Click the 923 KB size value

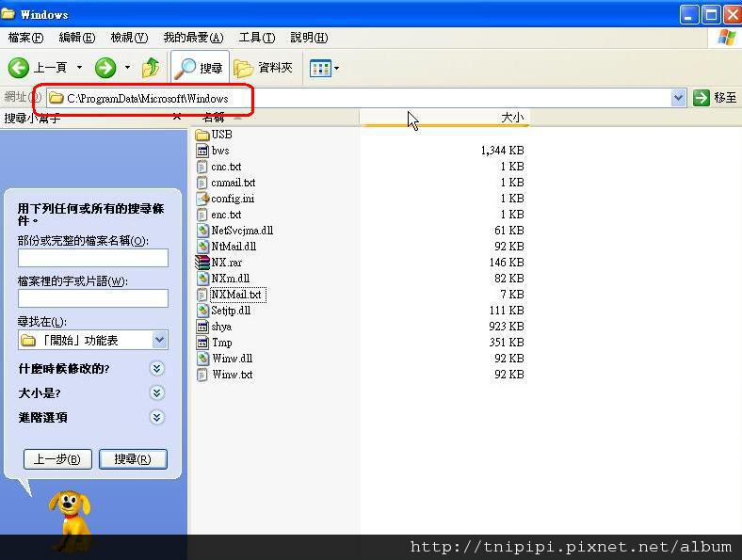coord(507,327)
